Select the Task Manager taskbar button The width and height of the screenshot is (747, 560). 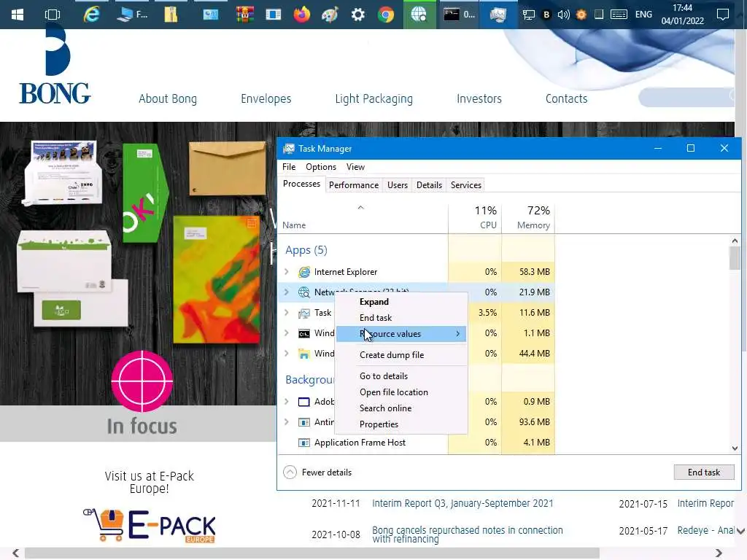pyautogui.click(x=498, y=15)
